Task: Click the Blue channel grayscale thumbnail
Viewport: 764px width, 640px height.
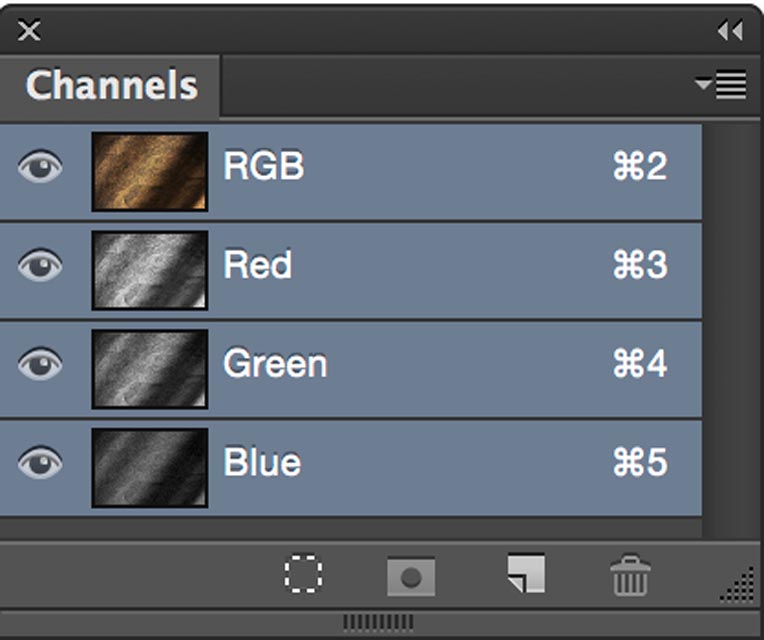Action: coord(150,468)
